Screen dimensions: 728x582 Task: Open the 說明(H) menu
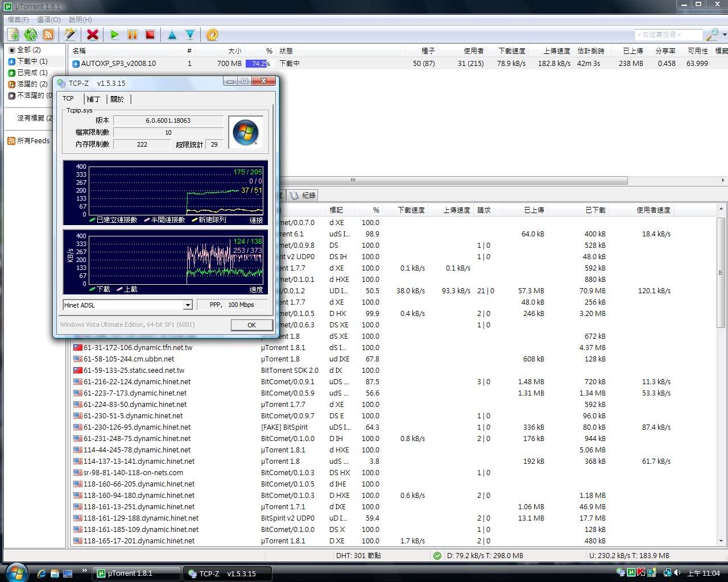[x=80, y=20]
